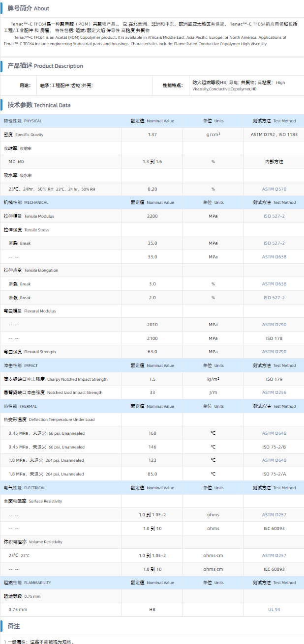
Task: Open the ASTM D790 link in Flexural Strength row
Action: pyautogui.click(x=274, y=352)
